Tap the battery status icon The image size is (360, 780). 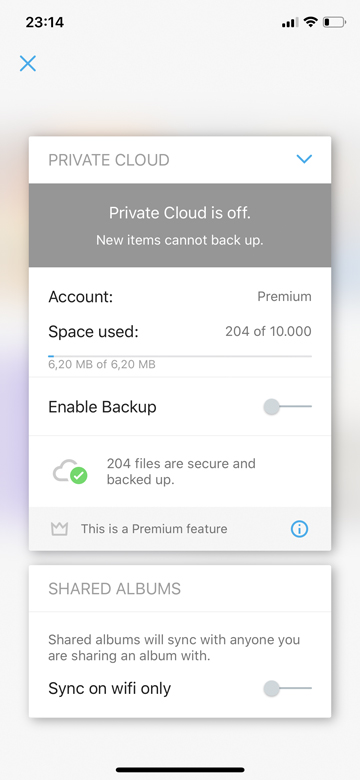click(334, 22)
